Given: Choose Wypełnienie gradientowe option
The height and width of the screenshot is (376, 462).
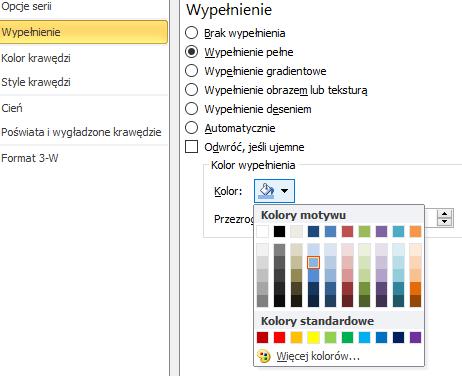Looking at the screenshot, I should 191,71.
